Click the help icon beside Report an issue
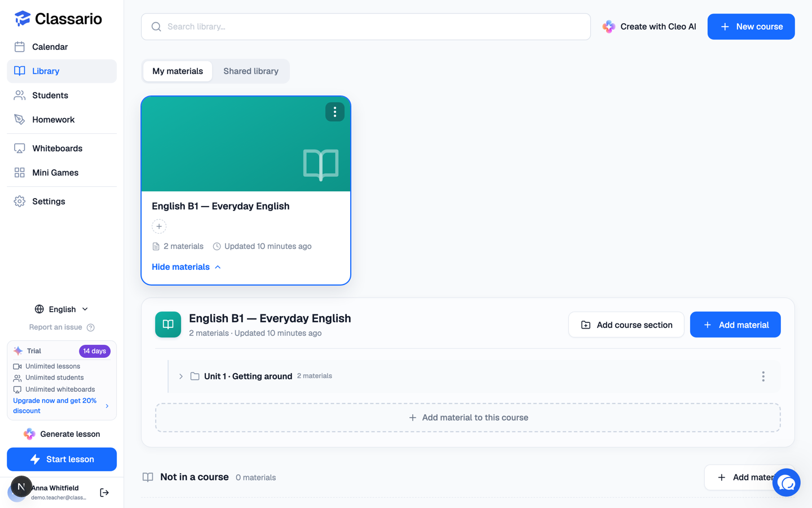This screenshot has width=812, height=508. [x=91, y=327]
